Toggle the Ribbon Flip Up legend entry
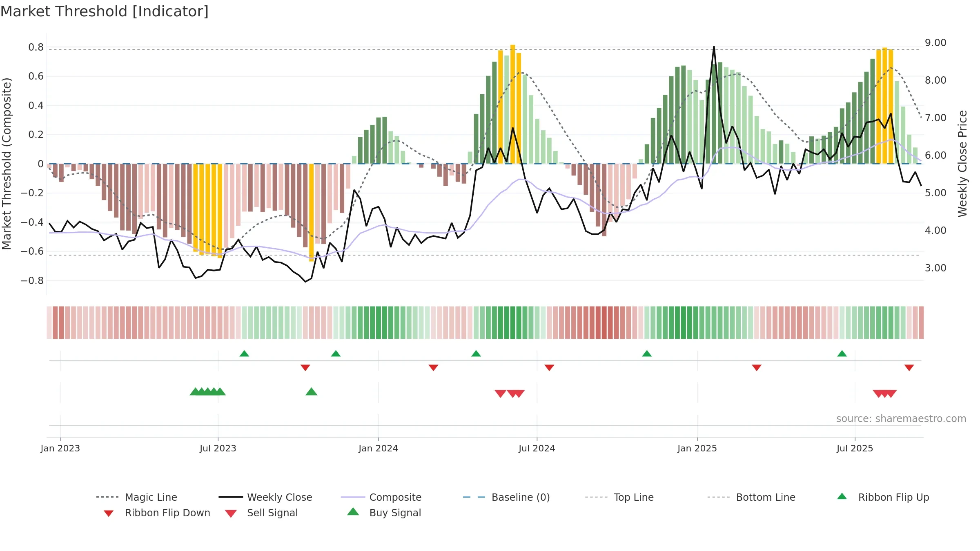 (x=883, y=497)
